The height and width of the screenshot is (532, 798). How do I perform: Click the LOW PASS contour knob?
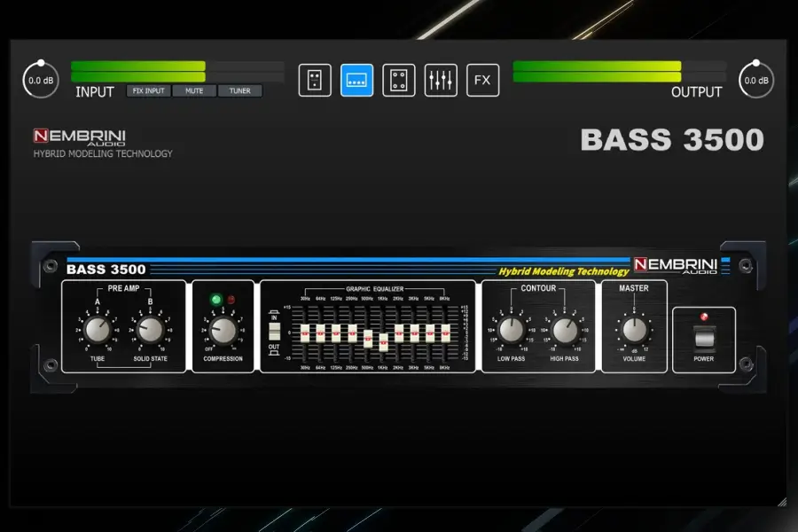[x=511, y=330]
